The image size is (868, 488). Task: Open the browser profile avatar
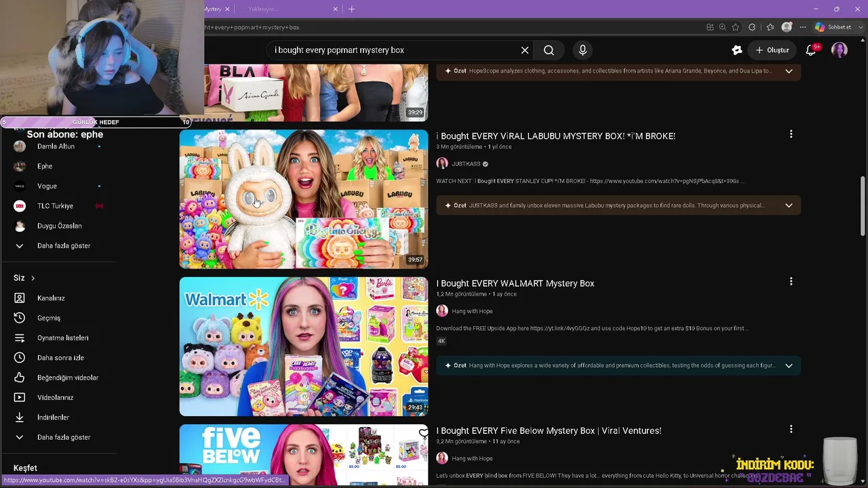click(787, 27)
